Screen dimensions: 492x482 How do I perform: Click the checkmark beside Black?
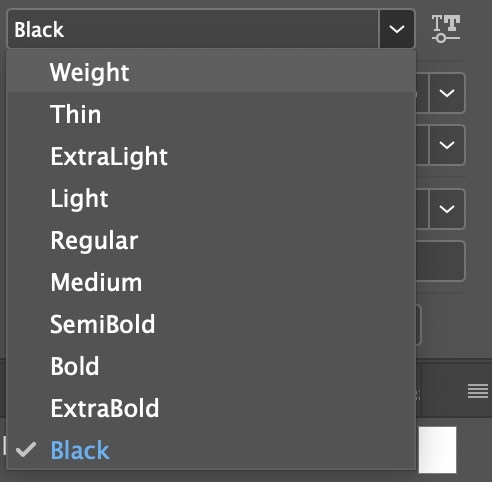pos(26,450)
